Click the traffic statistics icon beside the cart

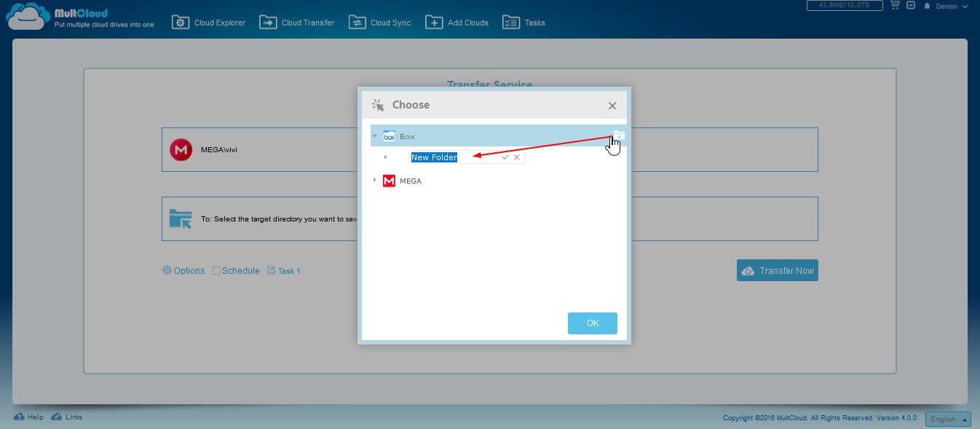coord(911,5)
